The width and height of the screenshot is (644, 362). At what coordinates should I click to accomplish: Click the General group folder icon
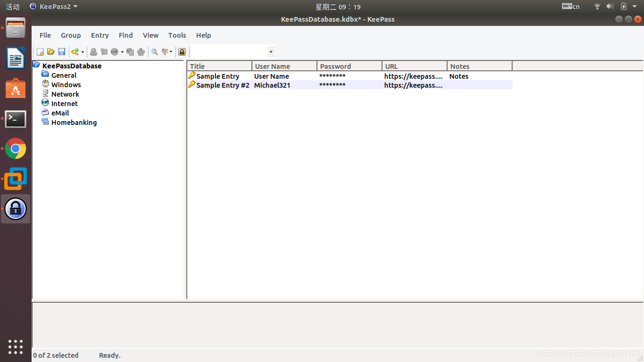pos(45,74)
